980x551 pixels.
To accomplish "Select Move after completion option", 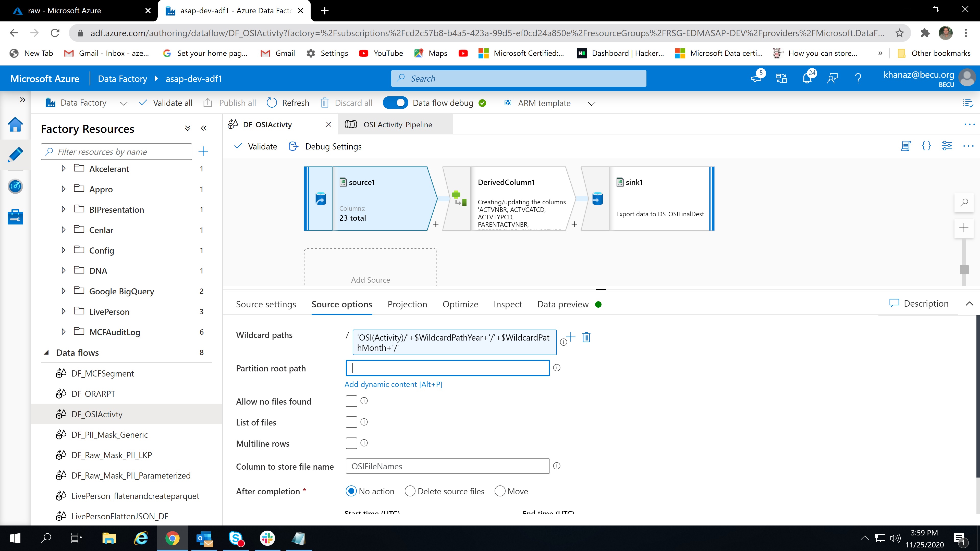I will [500, 491].
